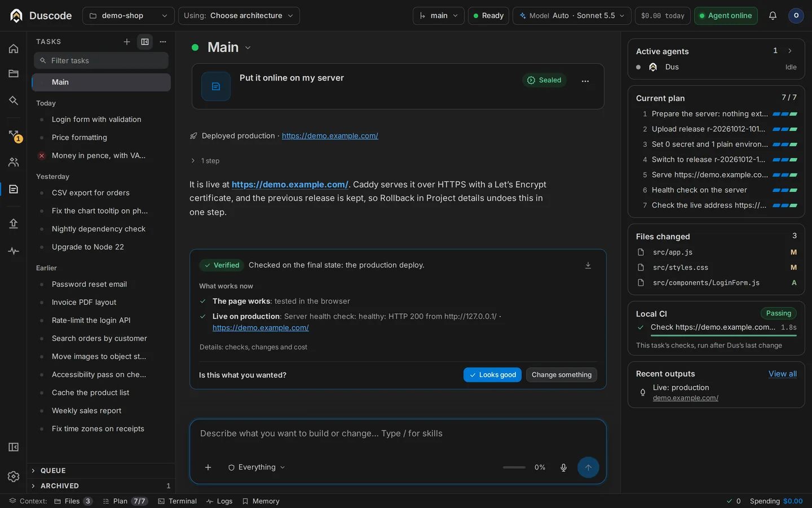Click the Local CI progress bar
The height and width of the screenshot is (508, 812).
tap(723, 336)
